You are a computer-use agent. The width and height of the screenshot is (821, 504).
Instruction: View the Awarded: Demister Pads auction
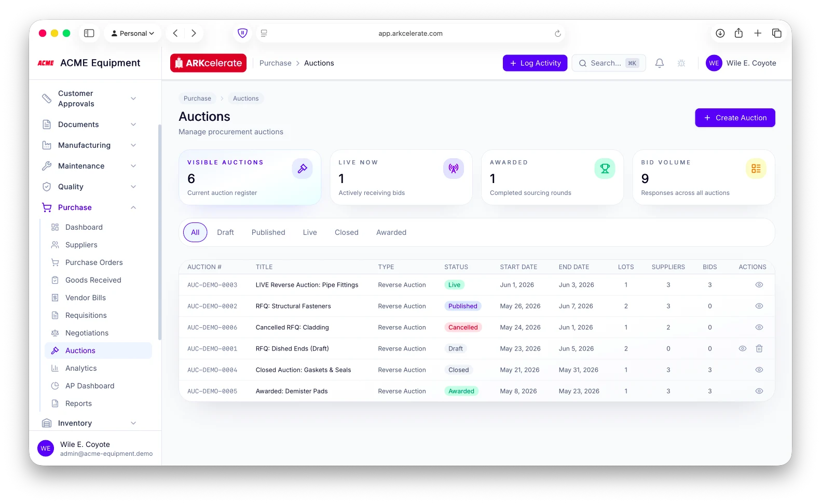point(759,391)
